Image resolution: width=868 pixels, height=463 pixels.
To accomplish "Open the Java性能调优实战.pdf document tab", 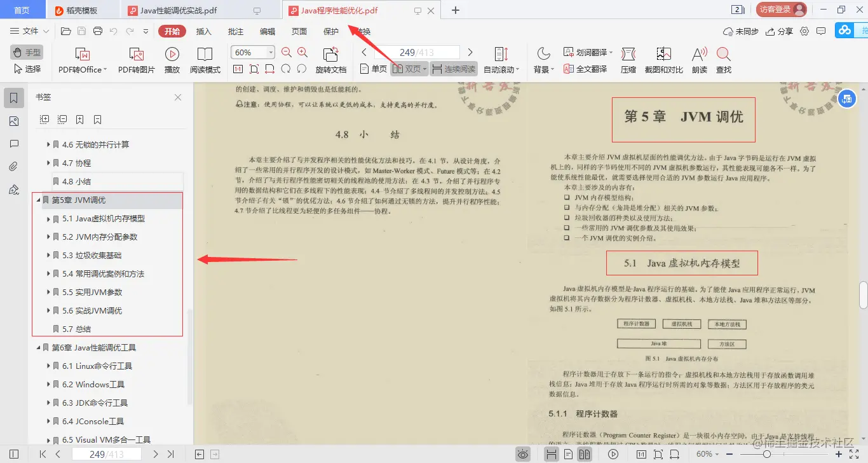I will (179, 10).
